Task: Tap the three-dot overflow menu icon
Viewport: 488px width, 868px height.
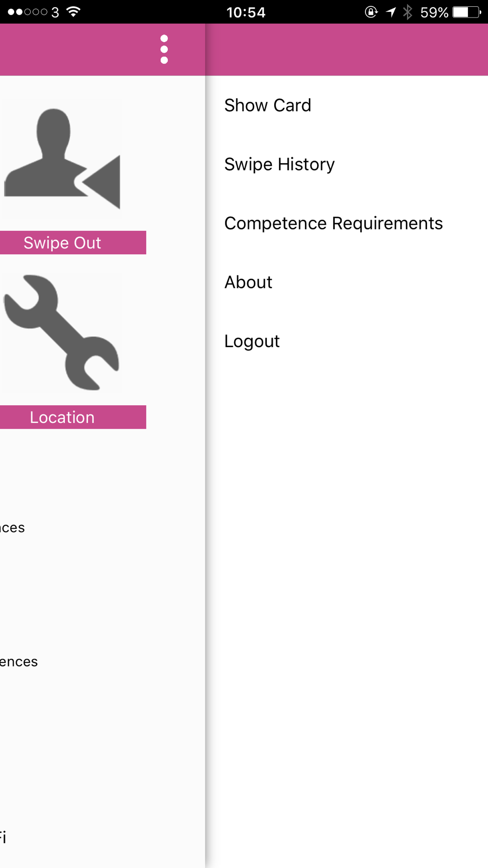Action: point(164,49)
